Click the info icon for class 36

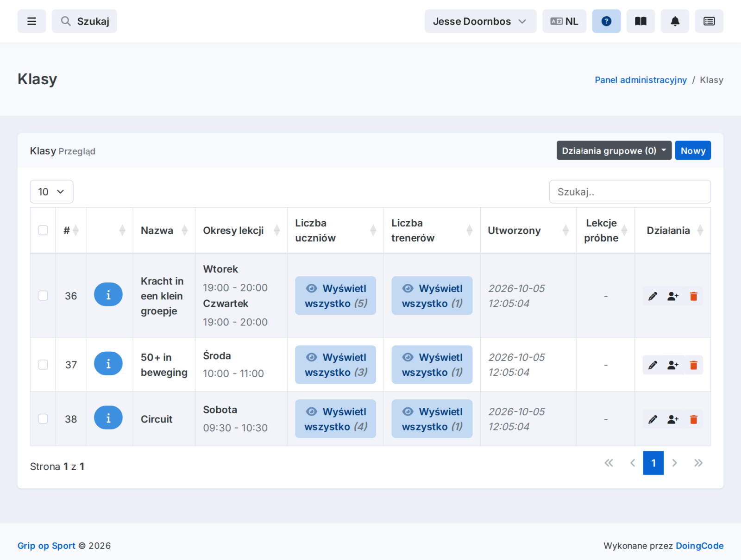click(108, 294)
